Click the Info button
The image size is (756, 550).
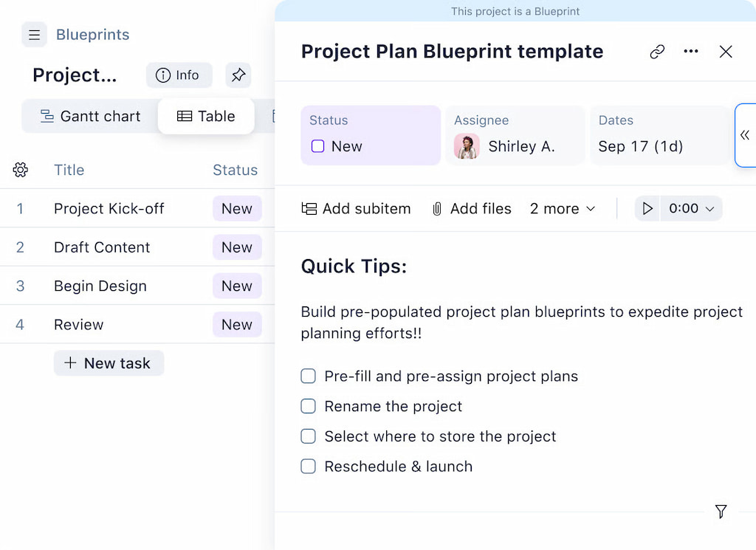tap(179, 75)
